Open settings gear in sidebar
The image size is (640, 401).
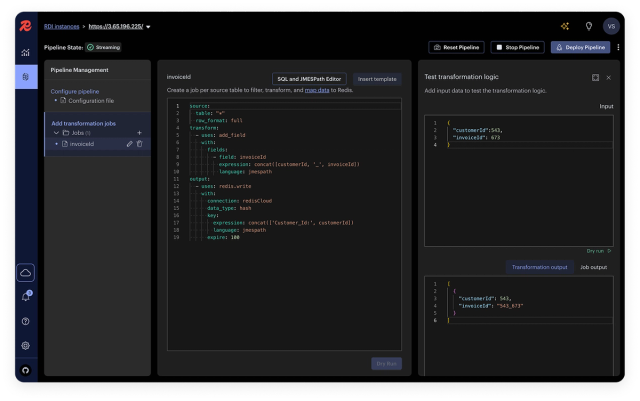point(26,345)
